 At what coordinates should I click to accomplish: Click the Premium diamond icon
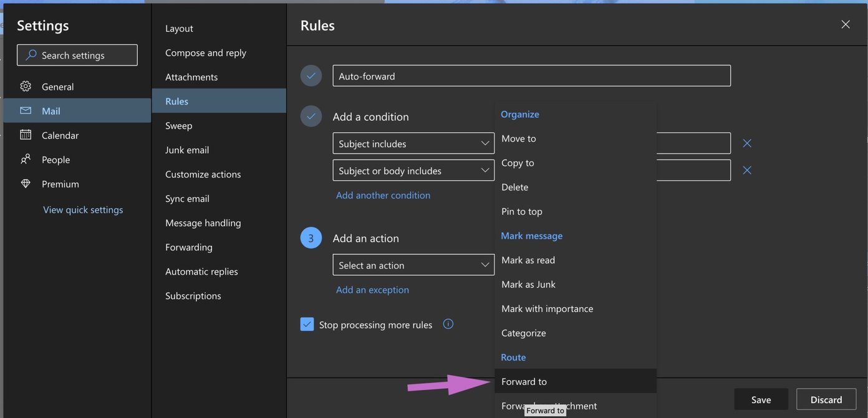[26, 184]
